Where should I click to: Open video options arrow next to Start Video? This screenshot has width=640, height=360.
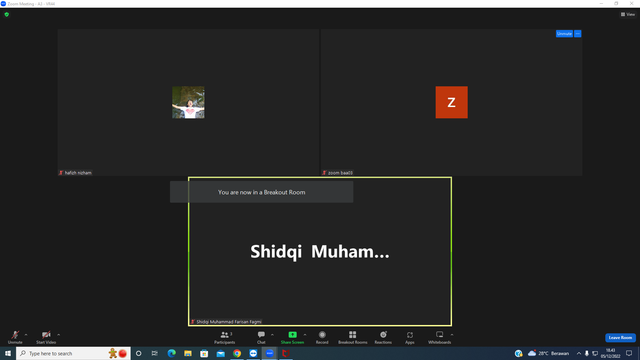59,335
